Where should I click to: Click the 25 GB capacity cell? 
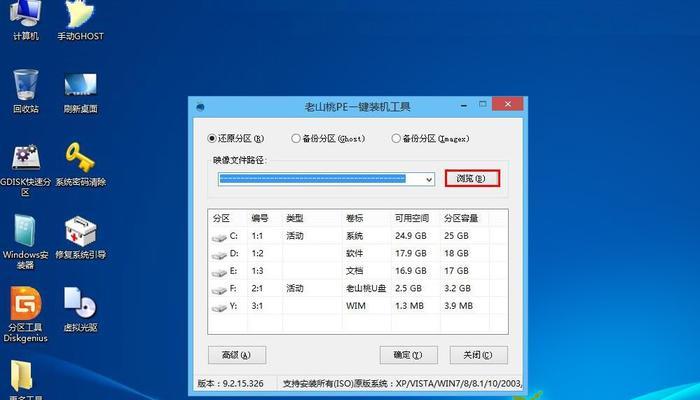(456, 236)
